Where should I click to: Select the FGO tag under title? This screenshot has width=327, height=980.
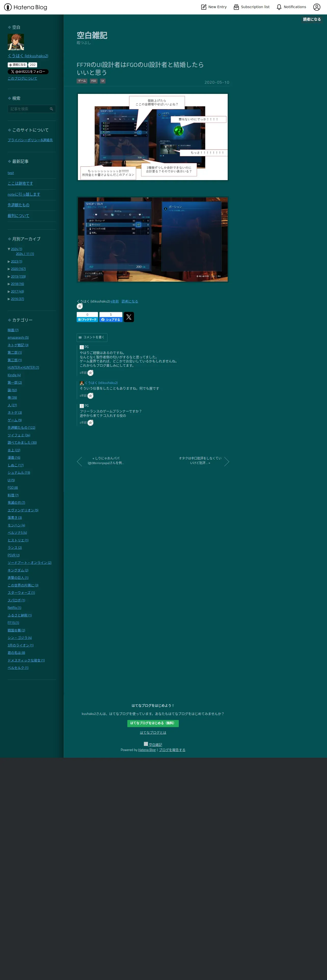click(94, 81)
